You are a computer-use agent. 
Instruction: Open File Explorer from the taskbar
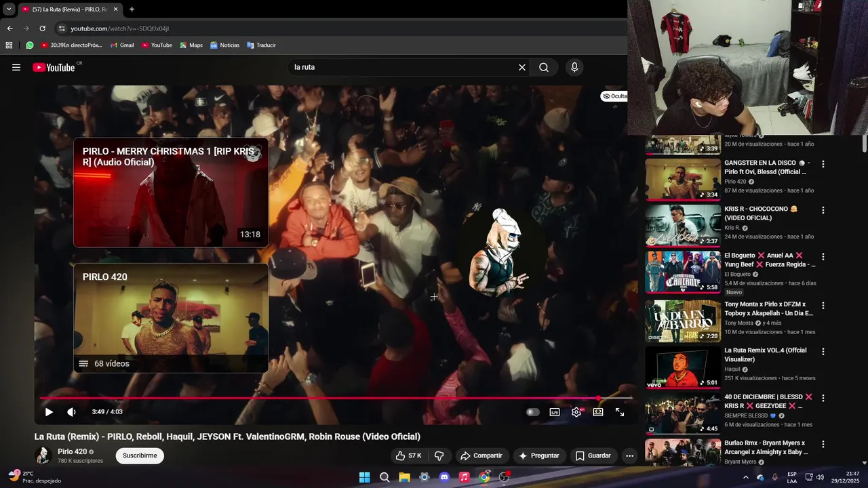[x=404, y=477]
